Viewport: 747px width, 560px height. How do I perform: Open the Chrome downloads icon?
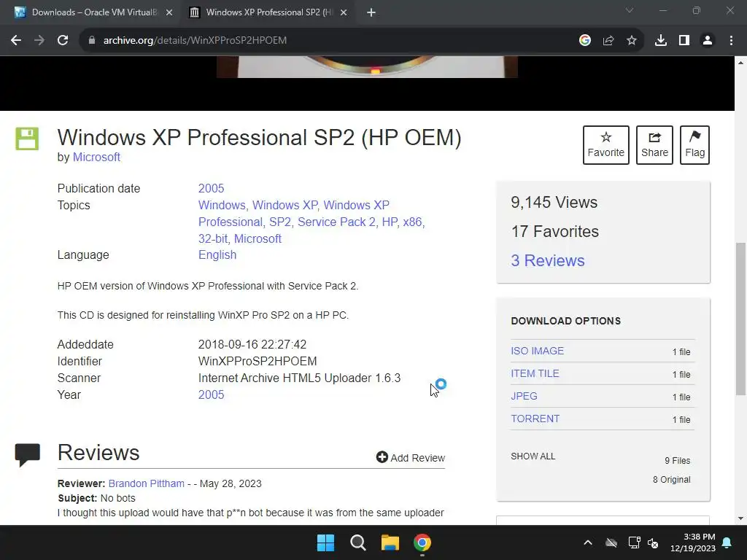click(661, 41)
